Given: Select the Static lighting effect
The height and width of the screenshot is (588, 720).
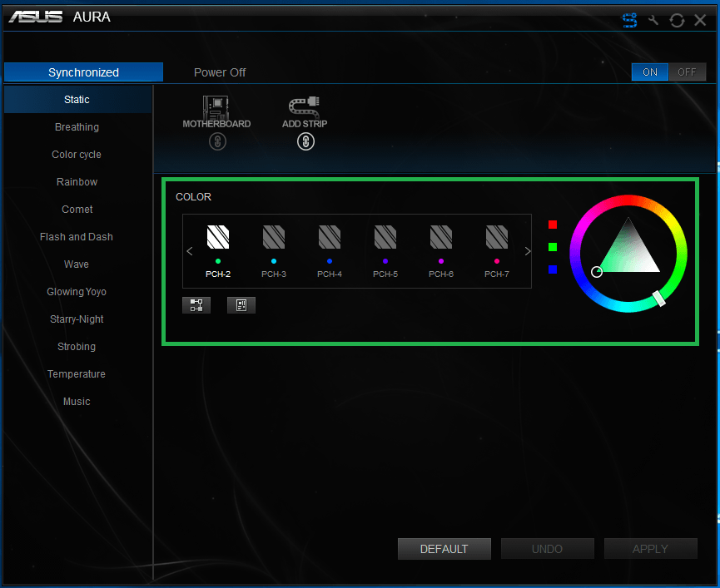Looking at the screenshot, I should [77, 100].
